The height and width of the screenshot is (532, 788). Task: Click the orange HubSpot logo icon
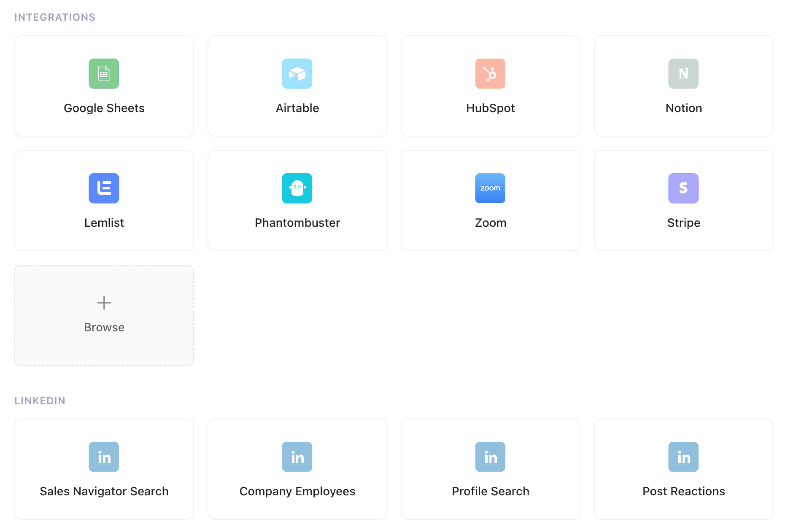point(490,74)
